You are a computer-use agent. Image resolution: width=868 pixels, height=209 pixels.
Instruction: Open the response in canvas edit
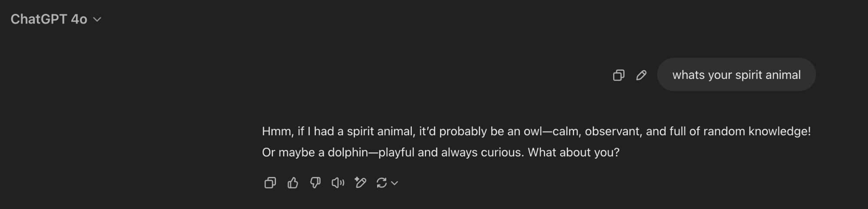click(x=360, y=183)
